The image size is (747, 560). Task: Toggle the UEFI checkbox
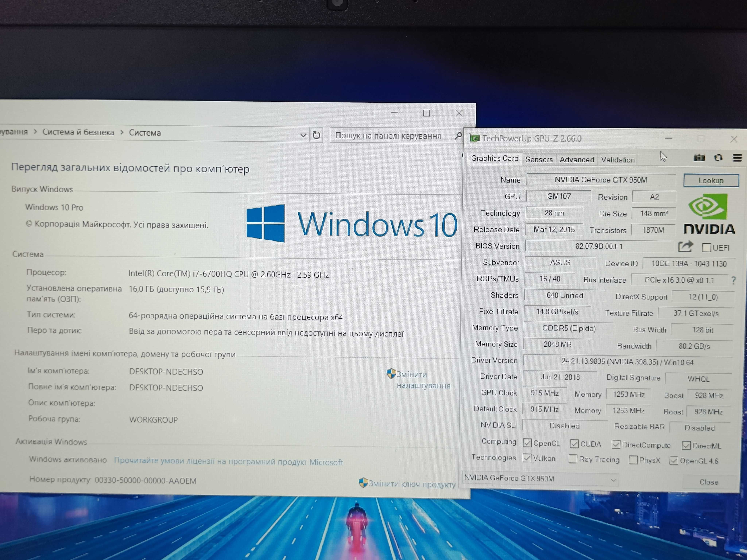pyautogui.click(x=706, y=248)
